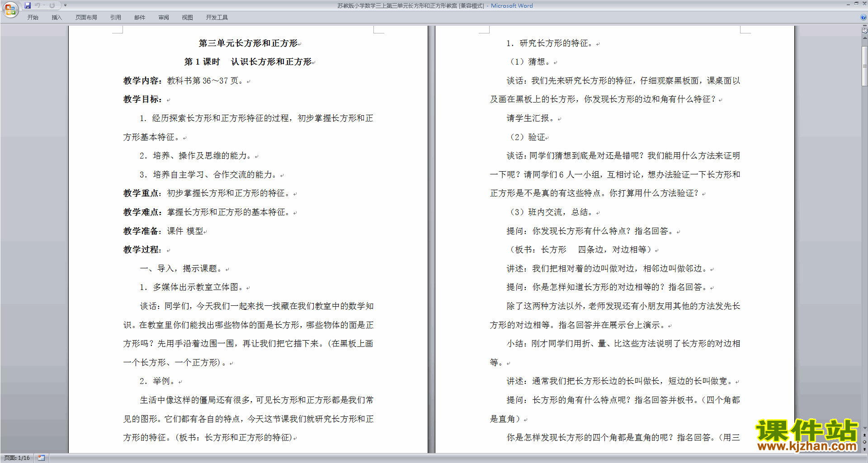The width and height of the screenshot is (868, 463).
Task: Switch to the 插入 ribbon tab
Action: (57, 17)
